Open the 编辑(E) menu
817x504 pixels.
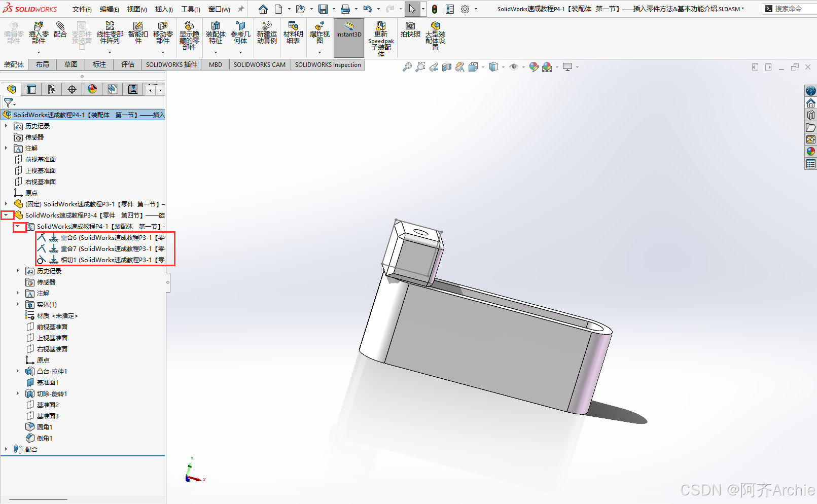click(x=109, y=9)
